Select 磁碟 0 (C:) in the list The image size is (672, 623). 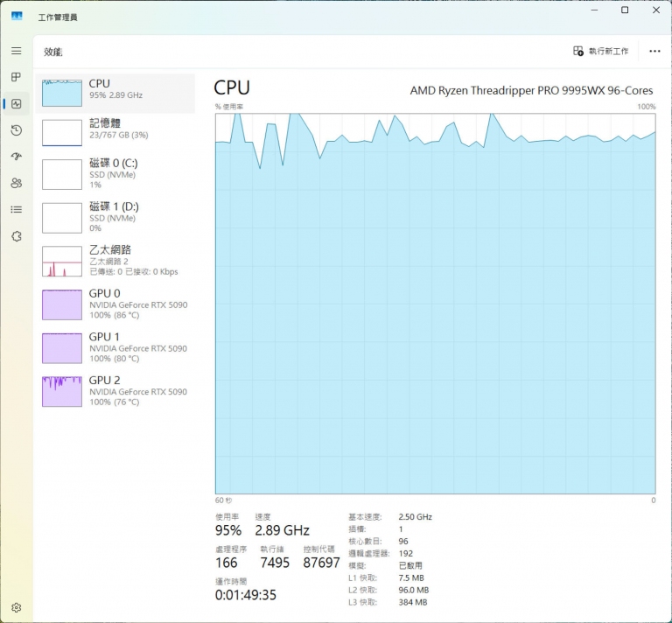[x=118, y=173]
